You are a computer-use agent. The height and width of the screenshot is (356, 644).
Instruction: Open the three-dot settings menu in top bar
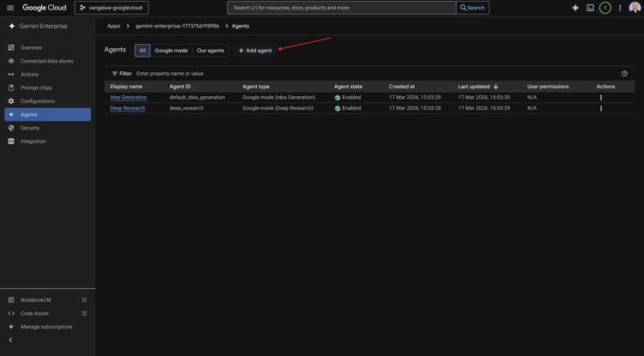pos(620,8)
